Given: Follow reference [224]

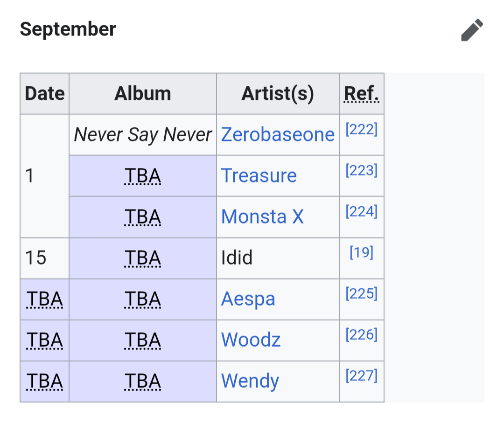Looking at the screenshot, I should [361, 211].
